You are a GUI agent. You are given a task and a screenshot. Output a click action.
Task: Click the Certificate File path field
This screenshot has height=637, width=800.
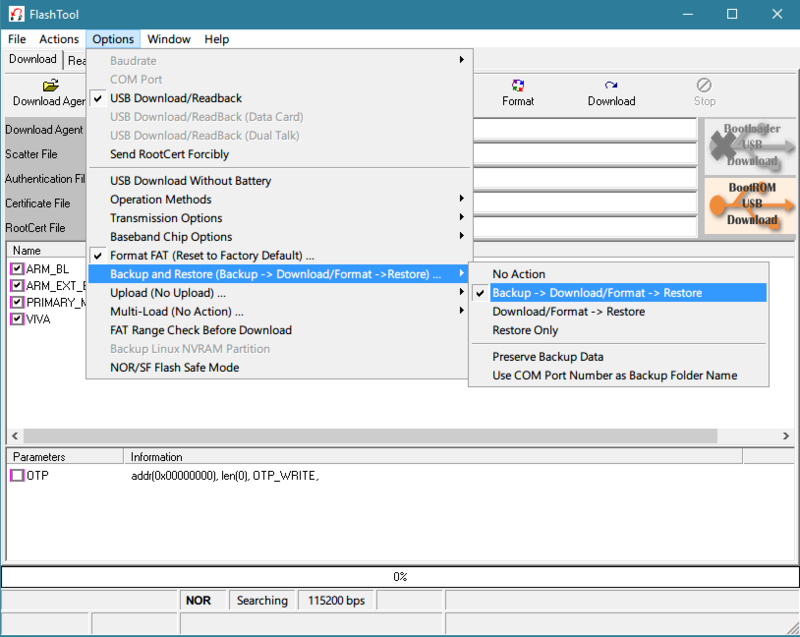click(x=585, y=203)
